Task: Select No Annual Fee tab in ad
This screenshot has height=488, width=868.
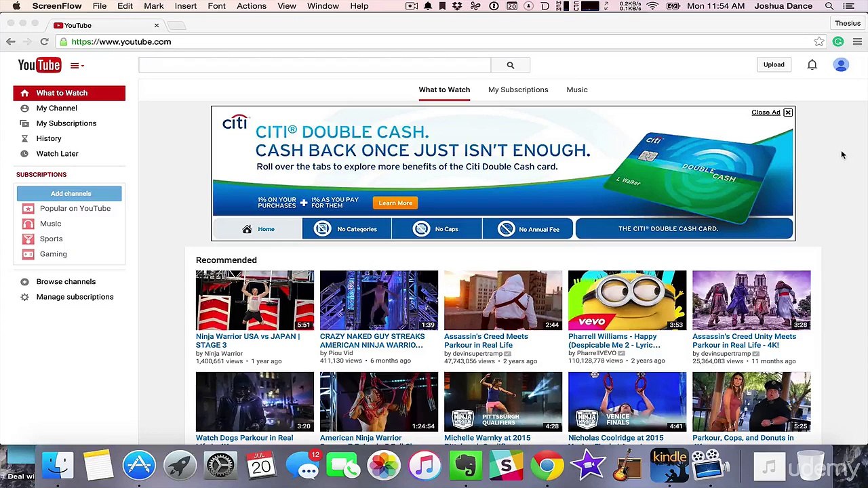Action: click(528, 229)
